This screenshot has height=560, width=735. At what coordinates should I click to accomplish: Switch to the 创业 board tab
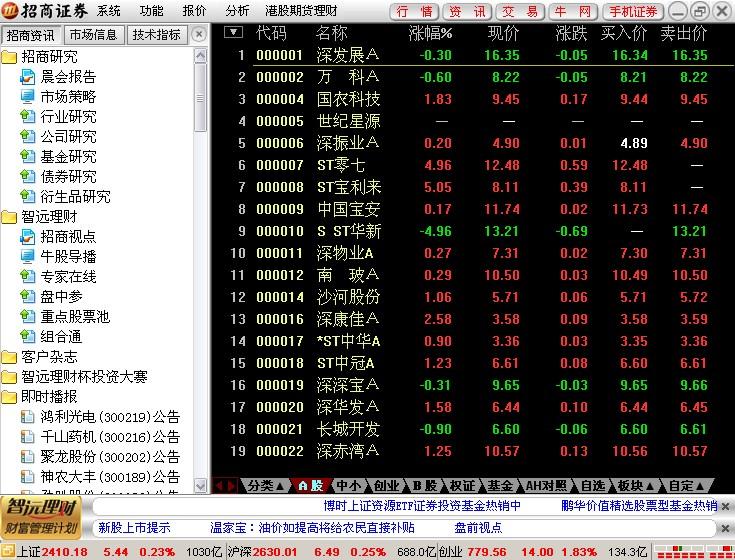pyautogui.click(x=386, y=486)
